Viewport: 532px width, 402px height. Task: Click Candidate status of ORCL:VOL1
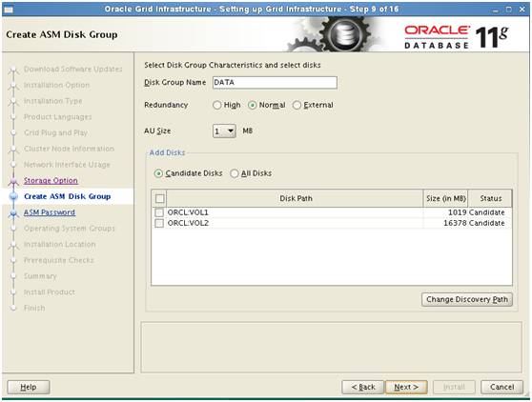[x=487, y=212]
